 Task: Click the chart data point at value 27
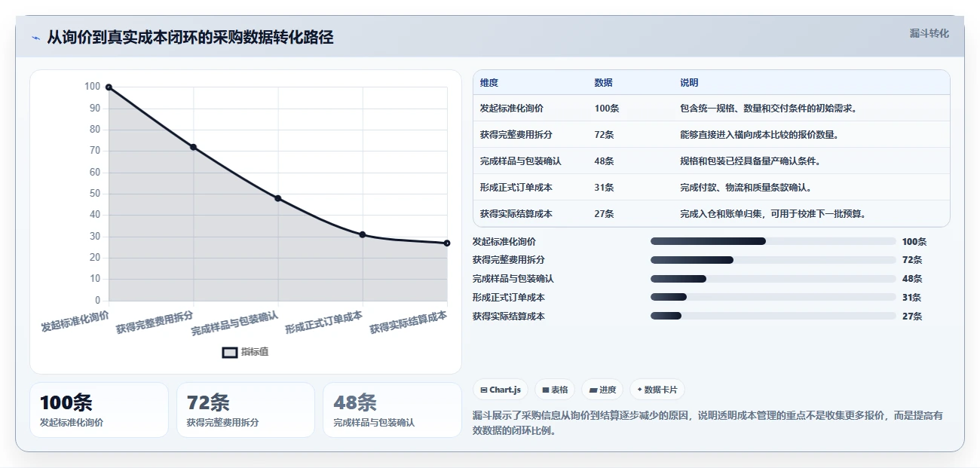coord(447,243)
